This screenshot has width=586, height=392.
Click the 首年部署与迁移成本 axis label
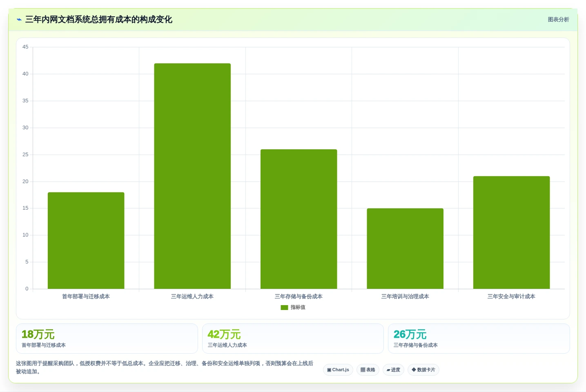86,297
